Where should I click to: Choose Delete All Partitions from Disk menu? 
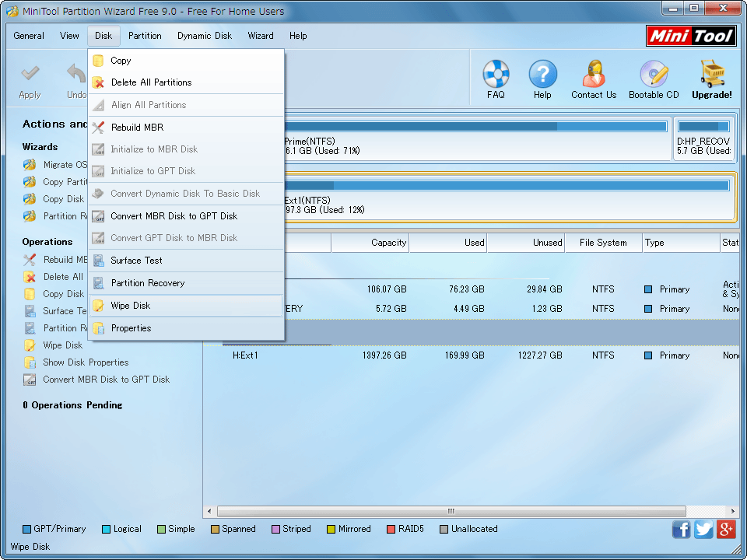tap(186, 82)
